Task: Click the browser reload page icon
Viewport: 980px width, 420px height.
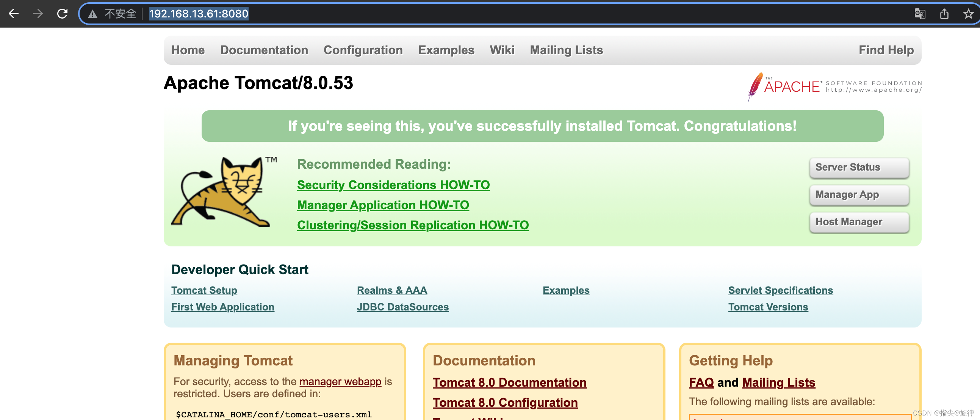Action: [63, 14]
